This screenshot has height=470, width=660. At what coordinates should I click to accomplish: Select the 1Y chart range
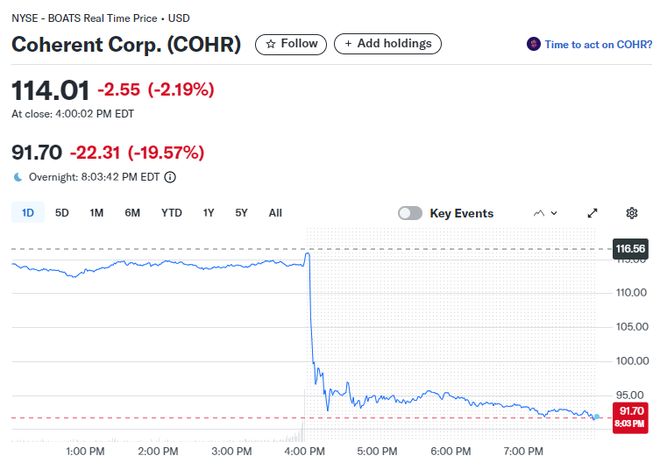tap(208, 213)
